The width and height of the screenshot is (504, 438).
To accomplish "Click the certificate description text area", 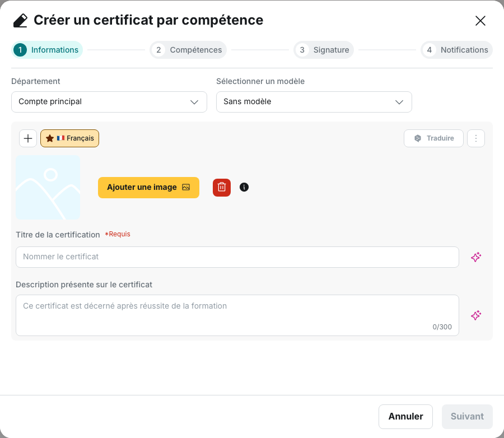I will point(237,315).
